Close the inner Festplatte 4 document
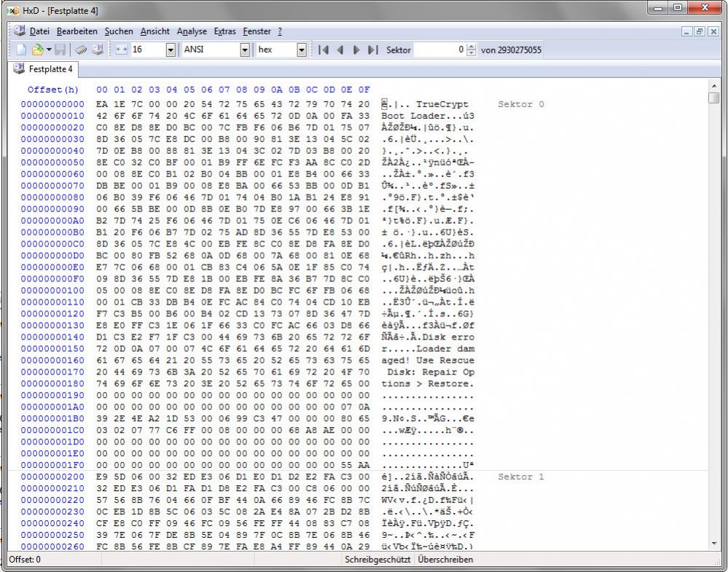Screen dimensions: 728x572 coord(713,31)
